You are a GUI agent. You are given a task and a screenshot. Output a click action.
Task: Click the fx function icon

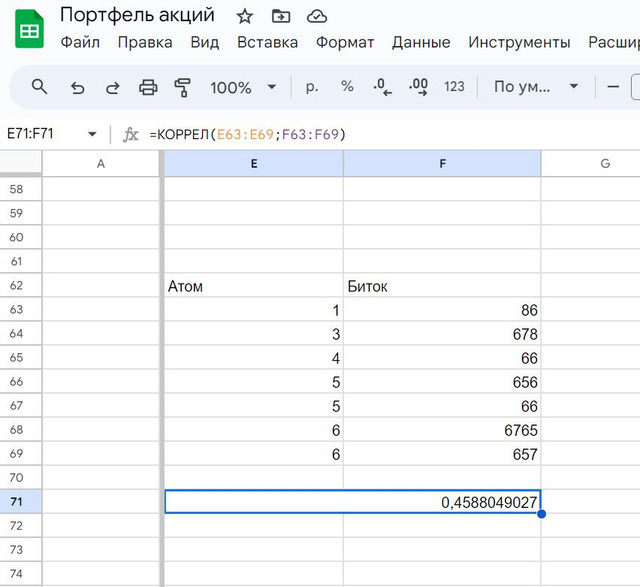coord(131,134)
